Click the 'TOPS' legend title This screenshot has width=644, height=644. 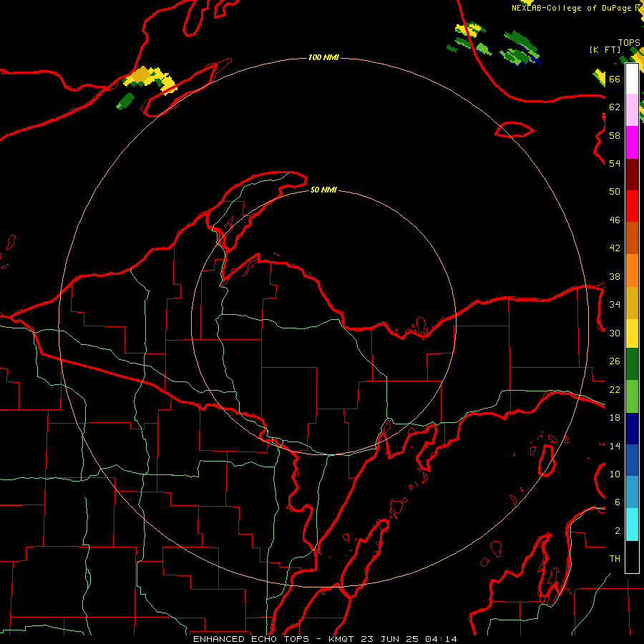(x=629, y=43)
